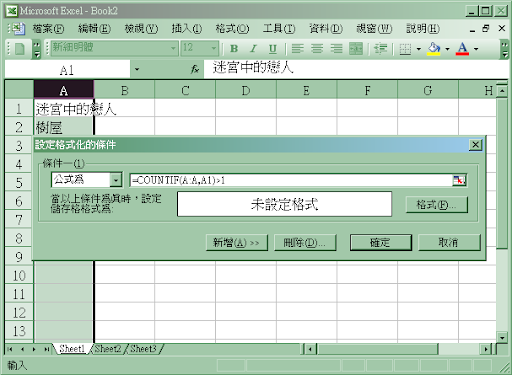512x375 pixels.
Task: Open Borders dropdown arrow
Action: pos(419,49)
